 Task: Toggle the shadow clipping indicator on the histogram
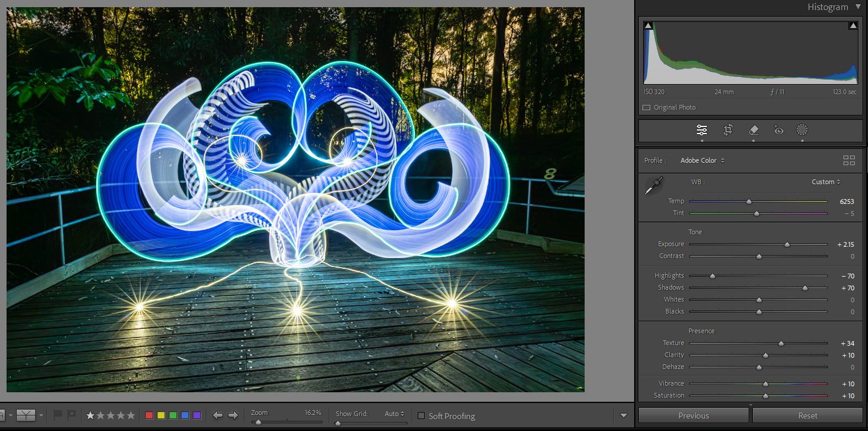pyautogui.click(x=648, y=24)
